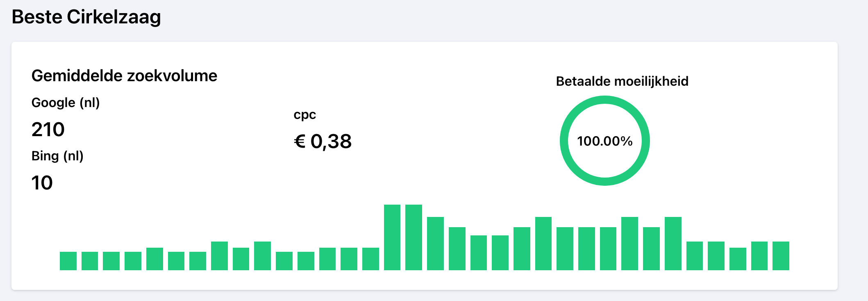The width and height of the screenshot is (868, 301).
Task: Click the third bar from the chart's right
Action: (738, 259)
